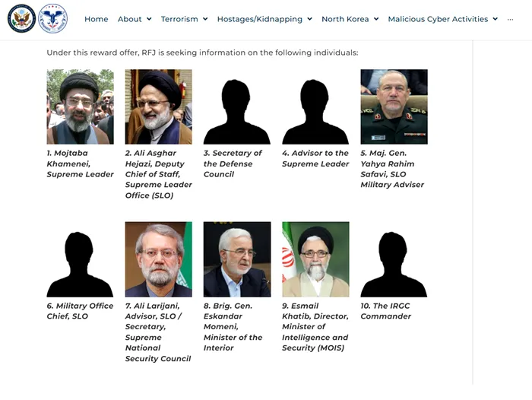Open the three-dot overflow menu in navigation
The height and width of the screenshot is (400, 532).
coord(510,19)
